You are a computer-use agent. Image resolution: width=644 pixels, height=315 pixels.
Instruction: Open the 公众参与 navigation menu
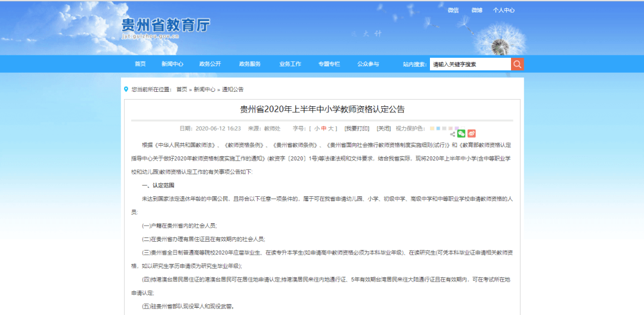coord(368,64)
